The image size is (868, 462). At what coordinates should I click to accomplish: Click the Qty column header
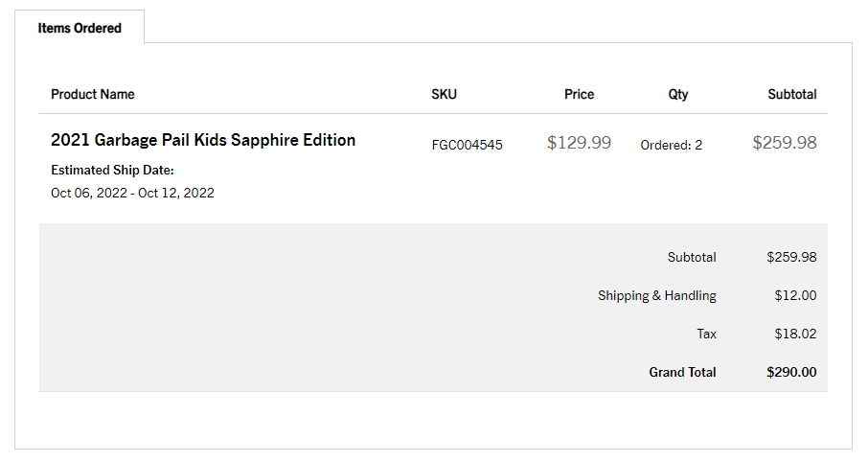(678, 94)
